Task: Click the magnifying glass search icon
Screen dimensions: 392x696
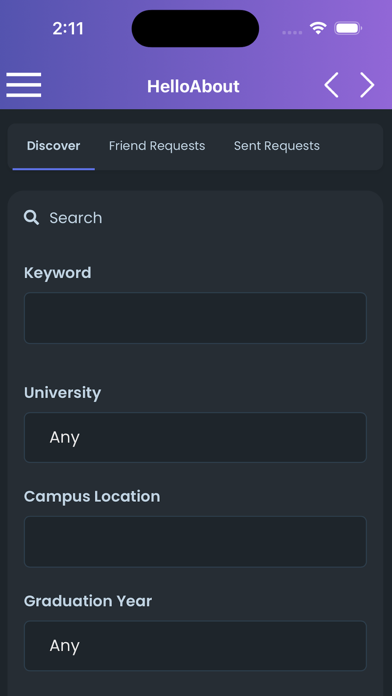Action: (32, 218)
